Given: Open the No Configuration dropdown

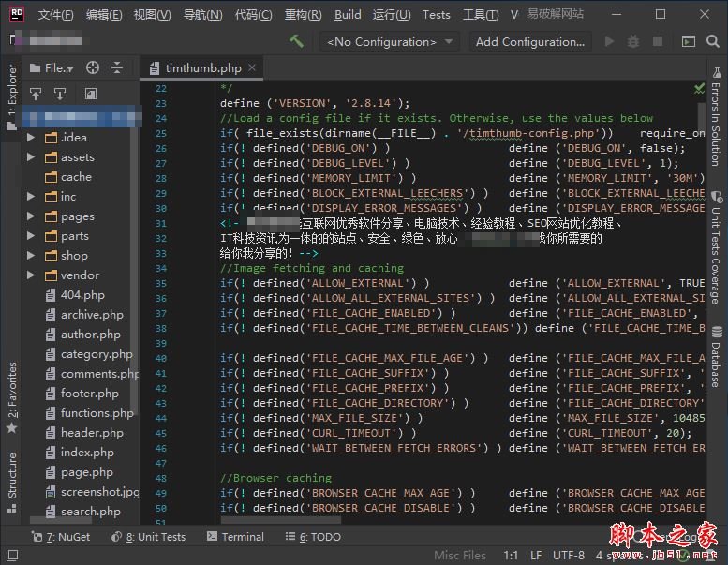Looking at the screenshot, I should coord(389,42).
